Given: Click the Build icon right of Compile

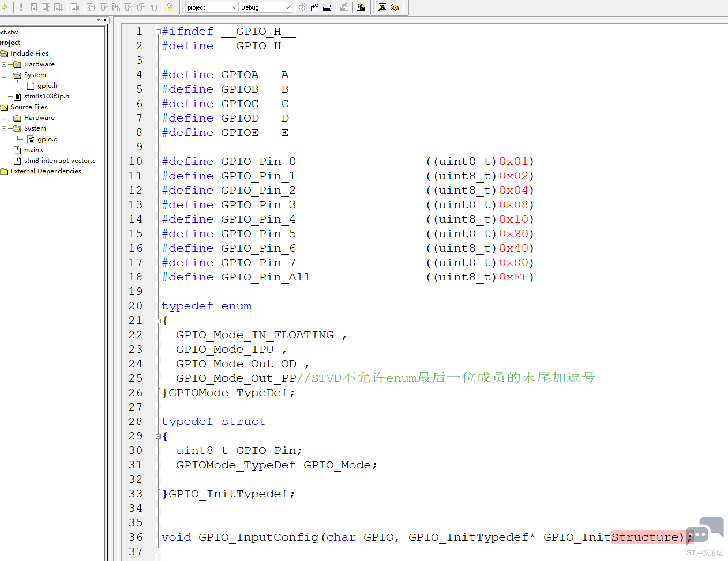Looking at the screenshot, I should pos(315,7).
